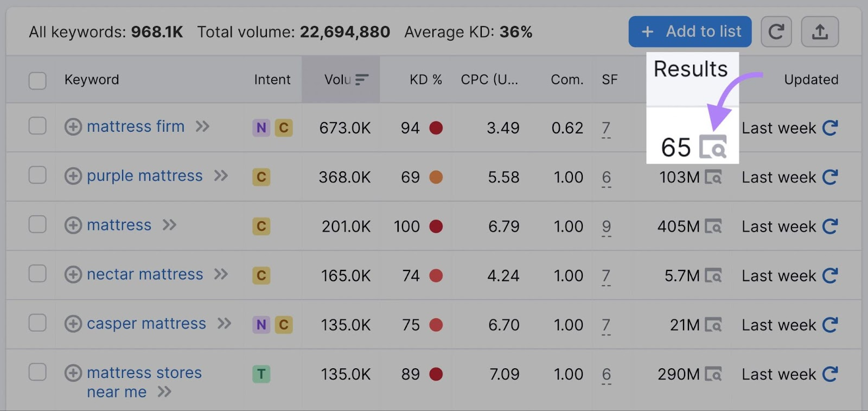The width and height of the screenshot is (868, 411).
Task: Check the mattress firm row checkbox
Action: point(37,126)
